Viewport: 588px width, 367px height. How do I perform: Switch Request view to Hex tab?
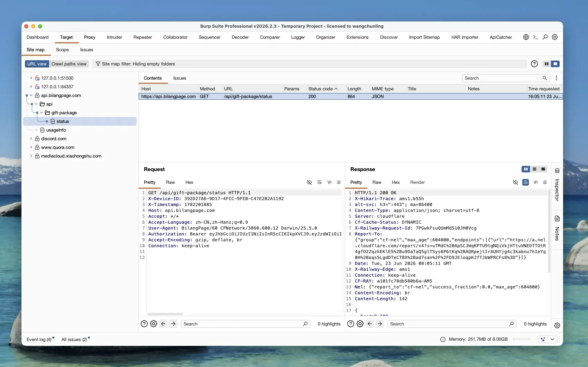tap(189, 182)
